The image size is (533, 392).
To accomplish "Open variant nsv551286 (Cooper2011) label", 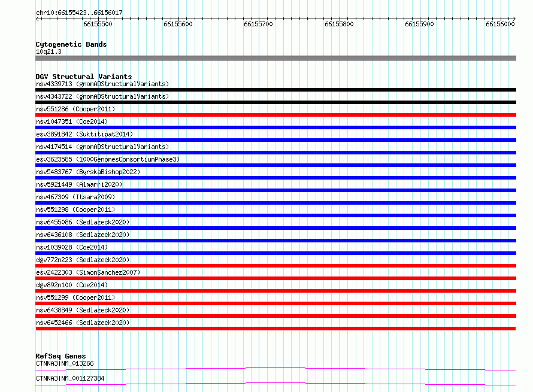I will (x=75, y=109).
